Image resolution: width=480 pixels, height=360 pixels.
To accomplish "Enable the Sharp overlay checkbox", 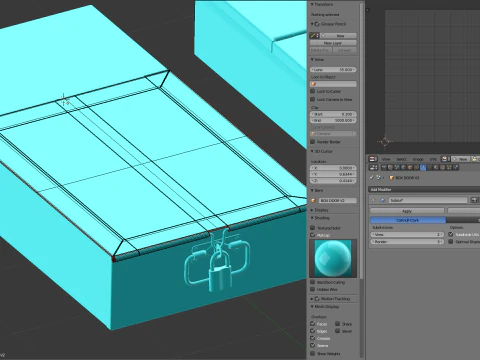I will pyautogui.click(x=338, y=324).
